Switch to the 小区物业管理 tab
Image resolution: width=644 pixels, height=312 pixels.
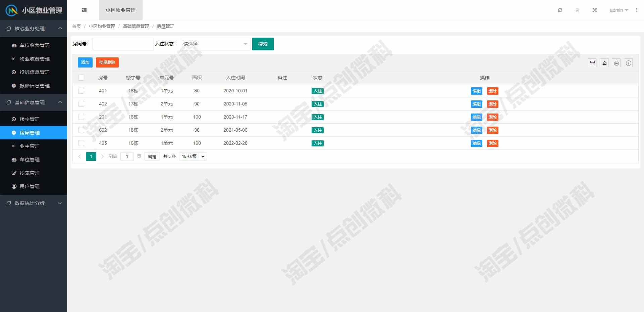tap(121, 10)
